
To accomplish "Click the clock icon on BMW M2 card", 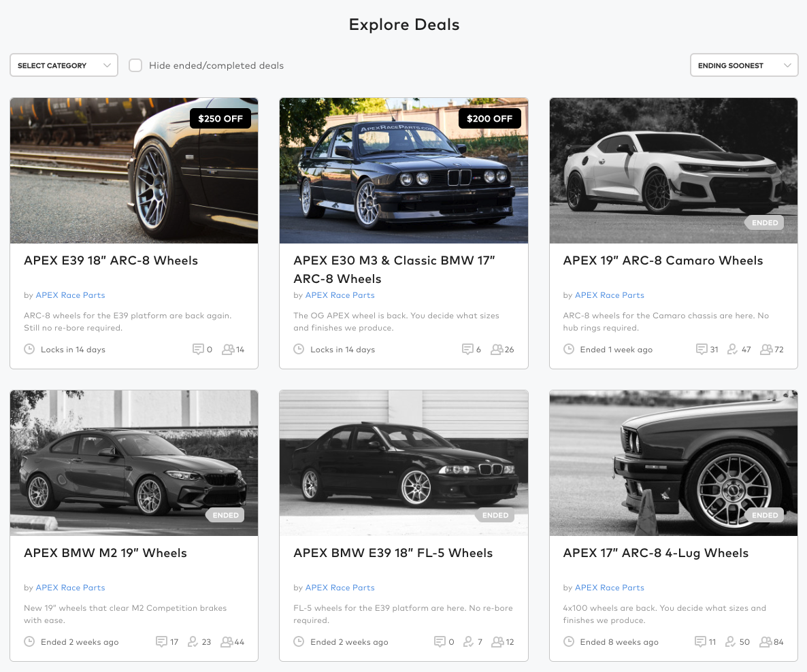I will (x=29, y=641).
